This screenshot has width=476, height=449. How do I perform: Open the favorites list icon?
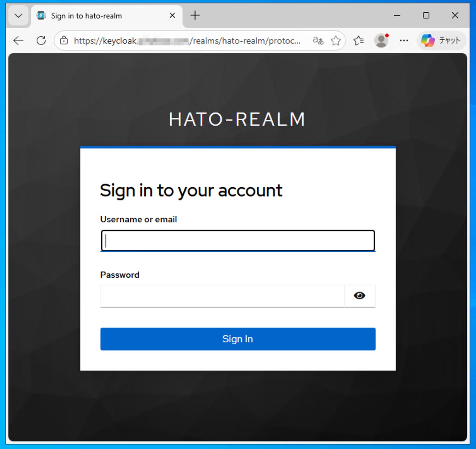tap(359, 40)
